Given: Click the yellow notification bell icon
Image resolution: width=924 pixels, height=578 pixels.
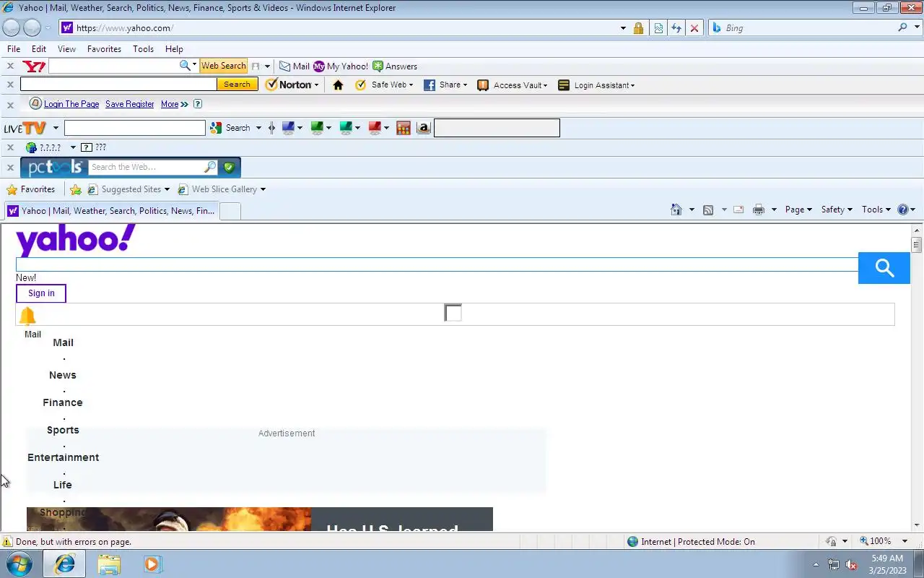Looking at the screenshot, I should [27, 316].
